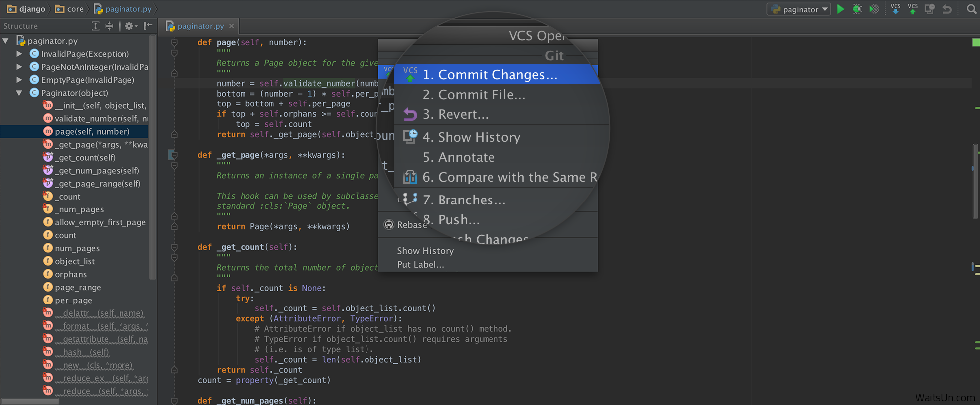980x405 pixels.
Task: Collapse all nodes in Structure panel
Action: pyautogui.click(x=109, y=26)
